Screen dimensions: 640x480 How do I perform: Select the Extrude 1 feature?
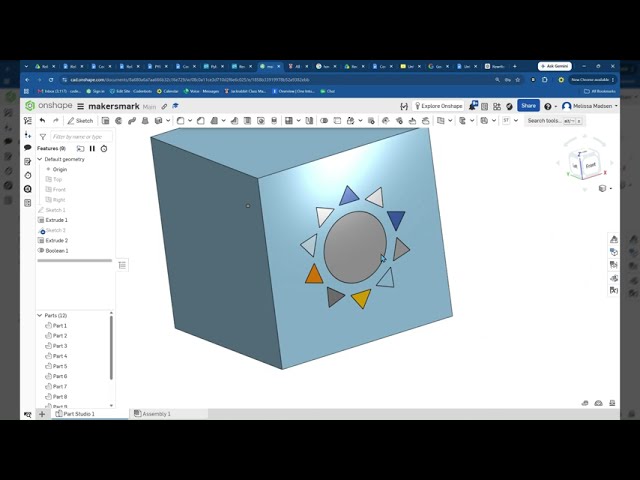(56, 220)
